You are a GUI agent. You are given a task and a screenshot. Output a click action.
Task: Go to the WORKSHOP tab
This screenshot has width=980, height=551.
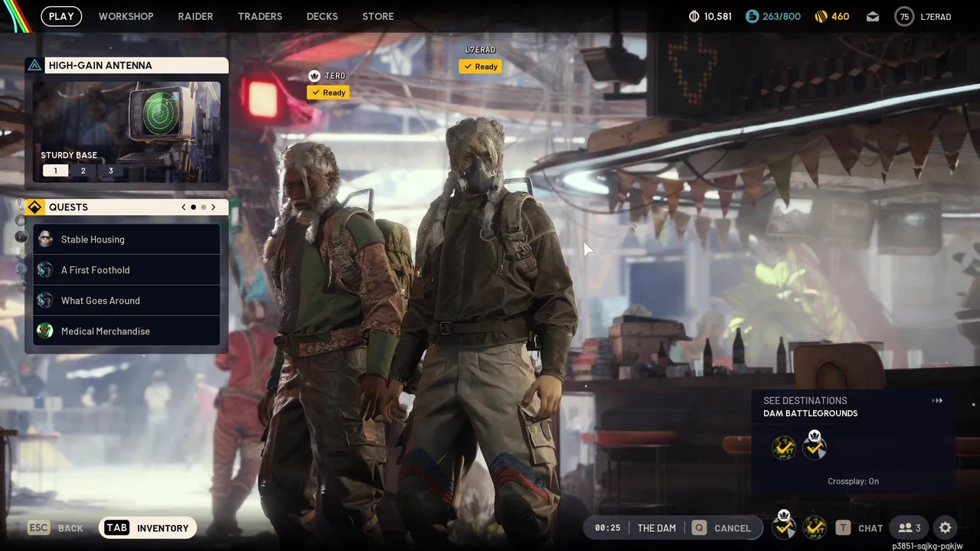coord(126,16)
